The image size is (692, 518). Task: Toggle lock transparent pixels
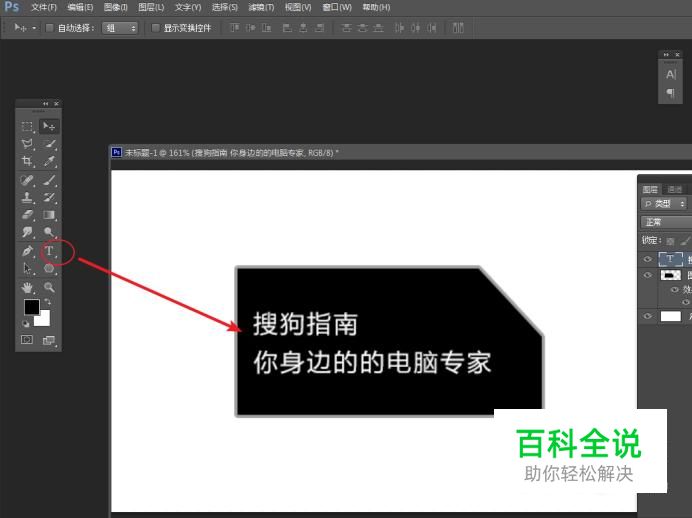point(670,241)
